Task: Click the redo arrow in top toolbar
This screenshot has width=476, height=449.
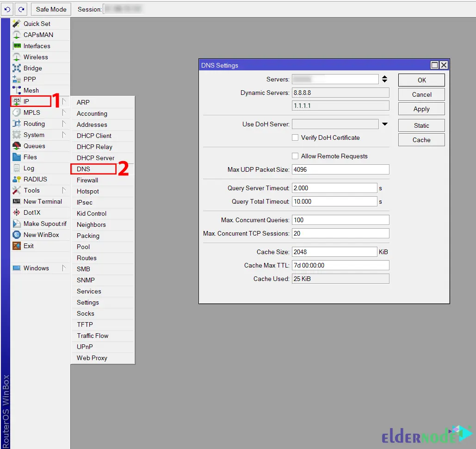Action: pos(21,9)
